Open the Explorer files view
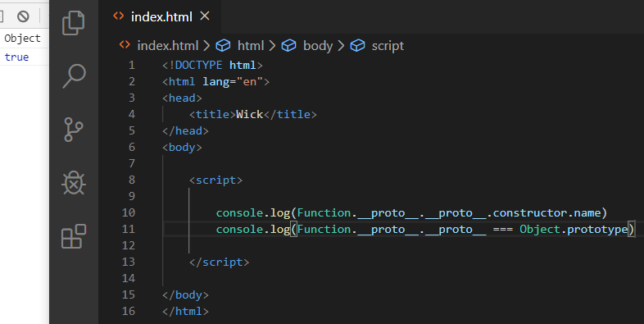Screen dimensions: 644x324 (74, 23)
